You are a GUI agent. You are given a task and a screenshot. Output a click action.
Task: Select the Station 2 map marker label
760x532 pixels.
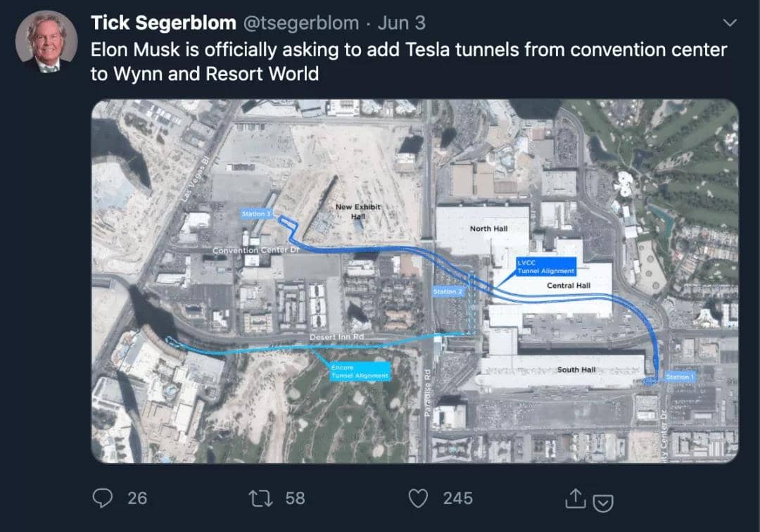[x=448, y=291]
